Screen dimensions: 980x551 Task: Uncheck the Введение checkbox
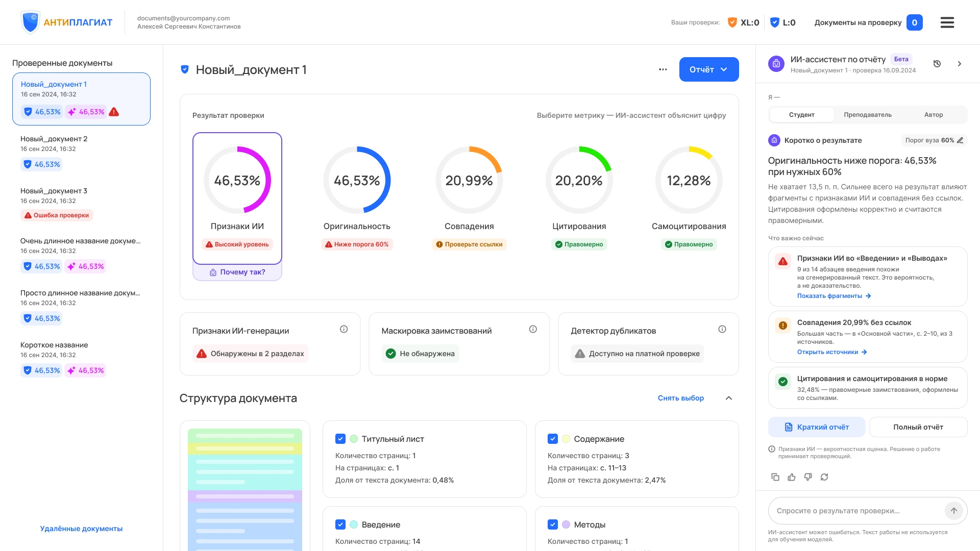click(x=340, y=524)
